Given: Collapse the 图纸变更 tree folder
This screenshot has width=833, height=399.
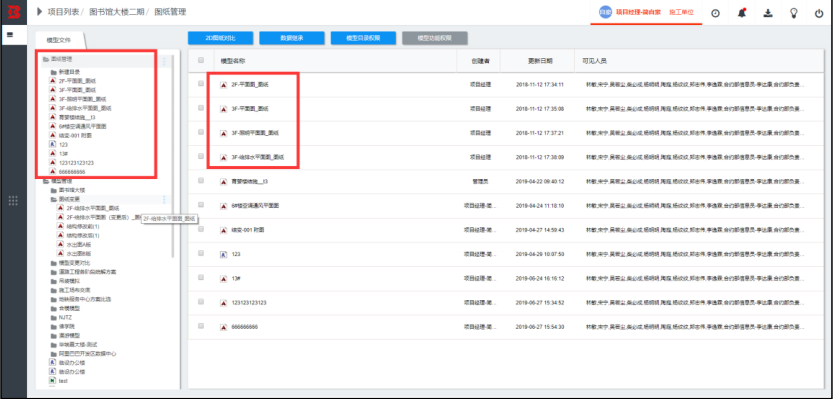Looking at the screenshot, I should (53, 199).
